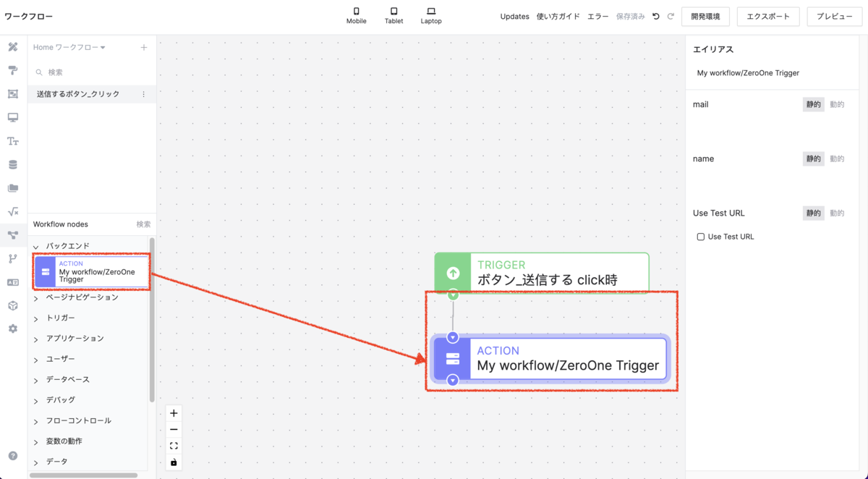The height and width of the screenshot is (479, 868).
Task: Select the ボタン_送信する click時 trigger node
Action: pyautogui.click(x=542, y=273)
